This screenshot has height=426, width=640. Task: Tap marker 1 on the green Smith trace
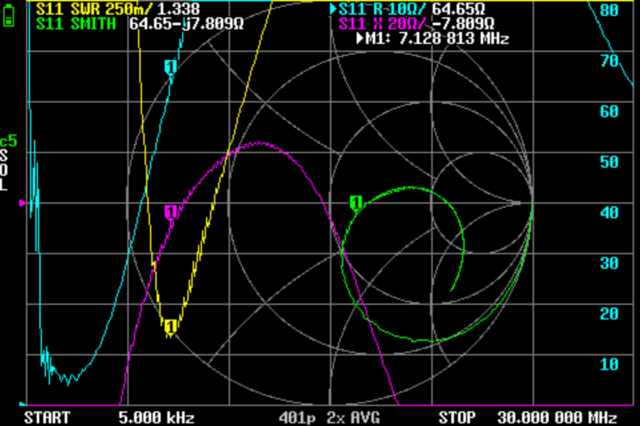(x=355, y=204)
